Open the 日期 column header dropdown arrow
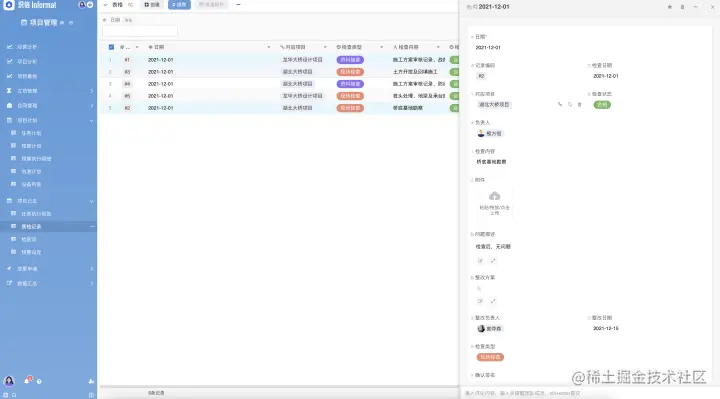 (269, 47)
